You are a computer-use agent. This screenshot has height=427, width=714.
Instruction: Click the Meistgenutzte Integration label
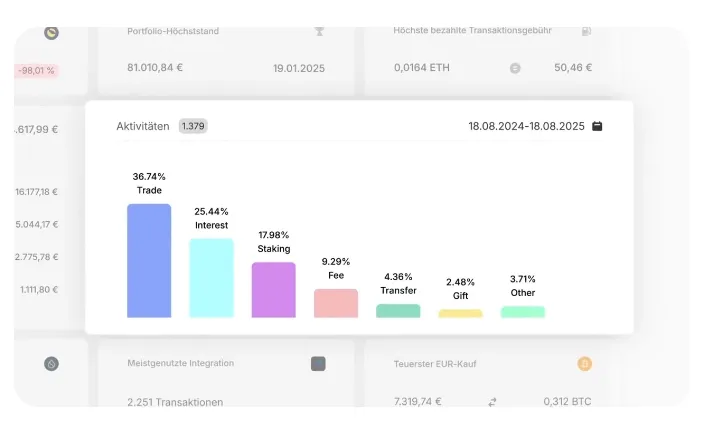pyautogui.click(x=181, y=363)
